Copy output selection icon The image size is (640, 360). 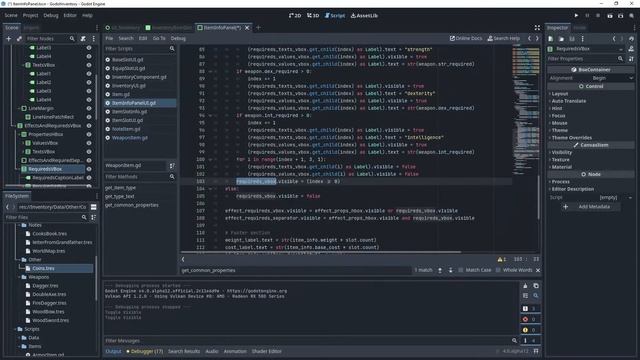[536, 286]
